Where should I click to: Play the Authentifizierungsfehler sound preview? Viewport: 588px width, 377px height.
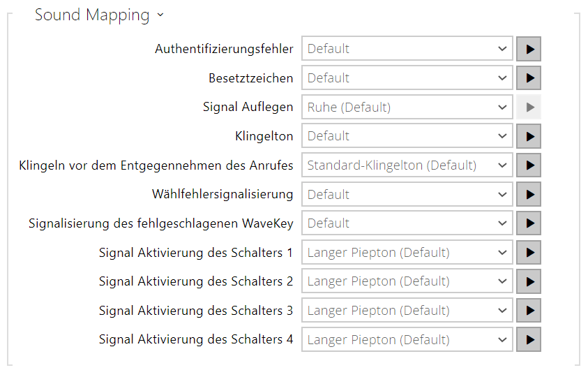pyautogui.click(x=529, y=49)
